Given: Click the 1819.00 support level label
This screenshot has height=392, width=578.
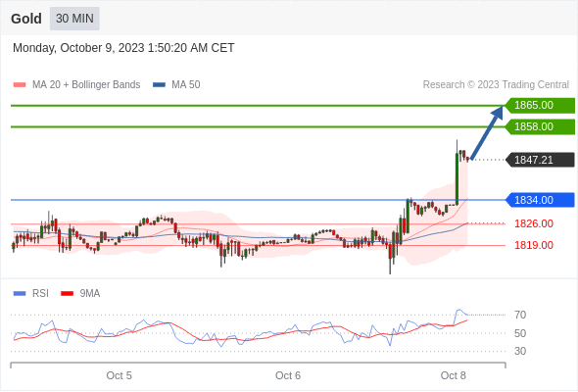Looking at the screenshot, I should pos(534,245).
